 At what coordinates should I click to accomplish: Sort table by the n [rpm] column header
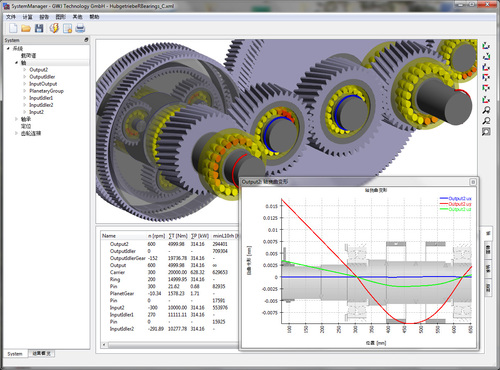point(156,236)
